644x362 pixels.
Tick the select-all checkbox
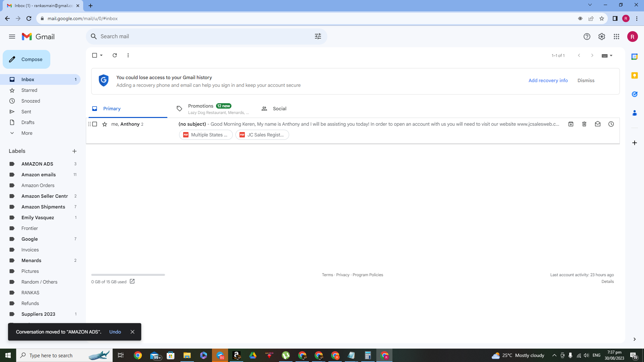point(95,55)
